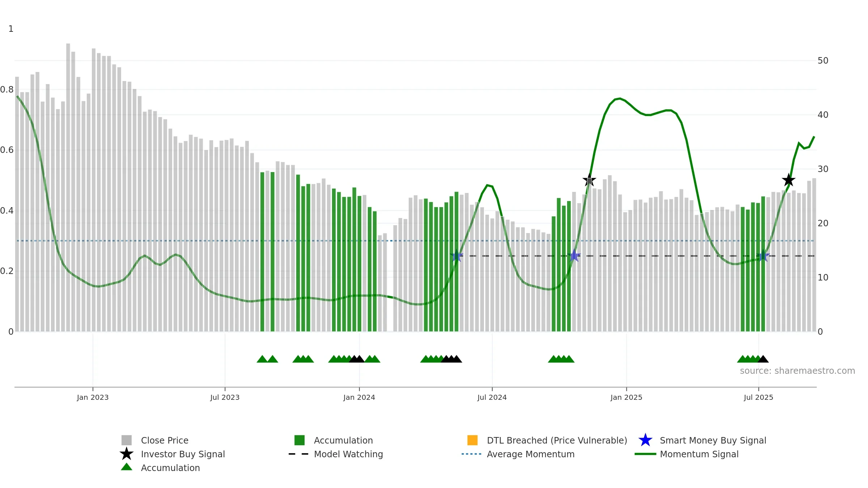Click the black Investor Buy Signal legend star
The image size is (868, 488).
[x=127, y=454]
